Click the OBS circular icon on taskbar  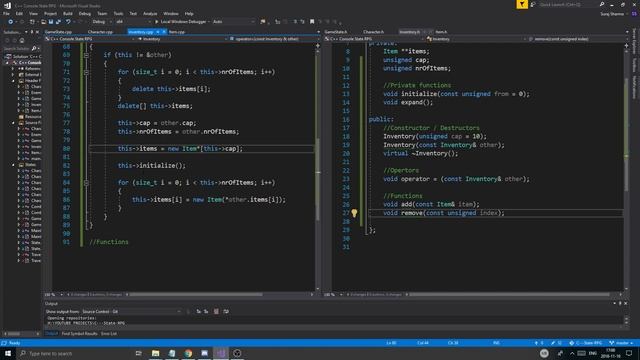[237, 353]
